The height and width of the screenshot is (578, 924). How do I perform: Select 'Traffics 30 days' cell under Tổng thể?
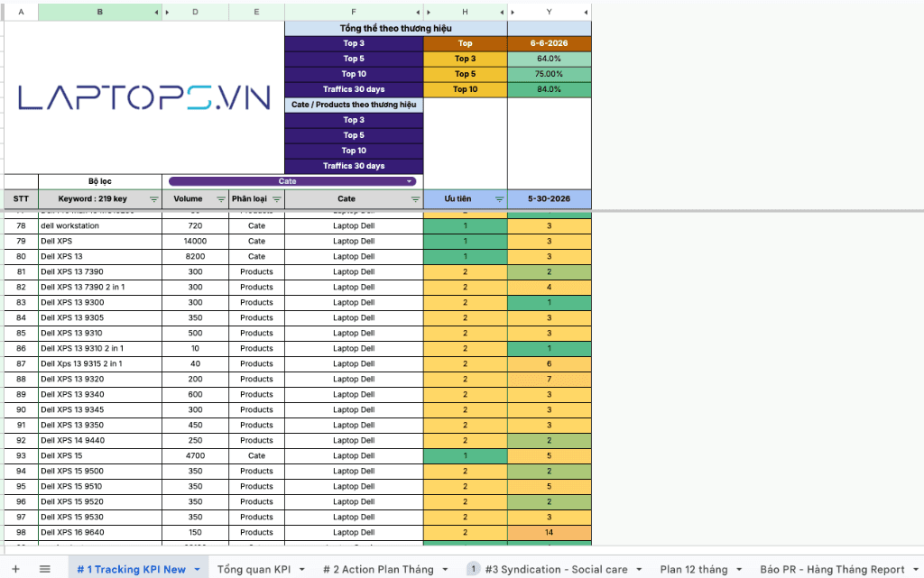click(354, 89)
